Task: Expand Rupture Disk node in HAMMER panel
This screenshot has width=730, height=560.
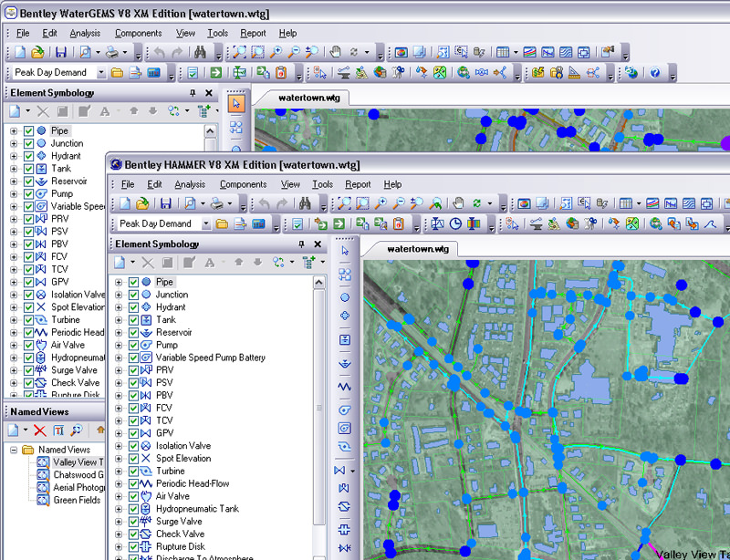Action: (119, 546)
